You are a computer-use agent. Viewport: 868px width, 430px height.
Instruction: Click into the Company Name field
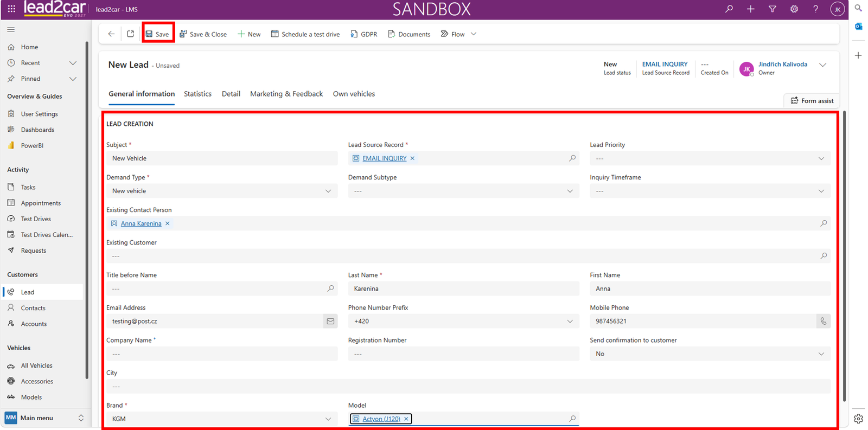[x=222, y=354]
